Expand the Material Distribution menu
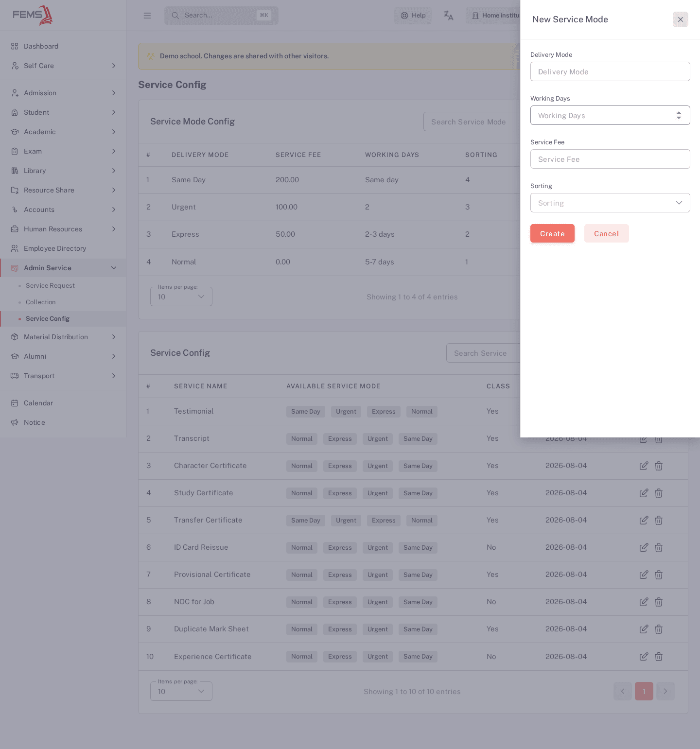Image resolution: width=700 pixels, height=749 pixels. click(63, 337)
